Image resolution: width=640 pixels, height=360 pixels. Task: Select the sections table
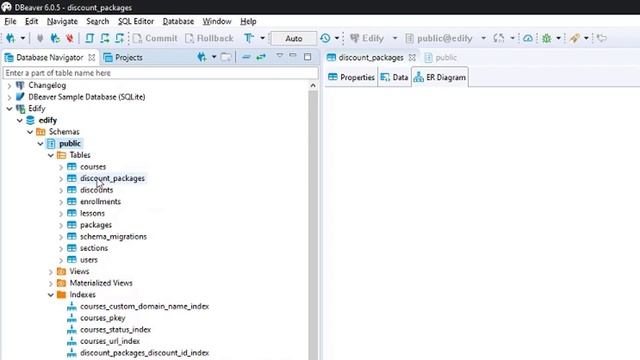pos(94,248)
